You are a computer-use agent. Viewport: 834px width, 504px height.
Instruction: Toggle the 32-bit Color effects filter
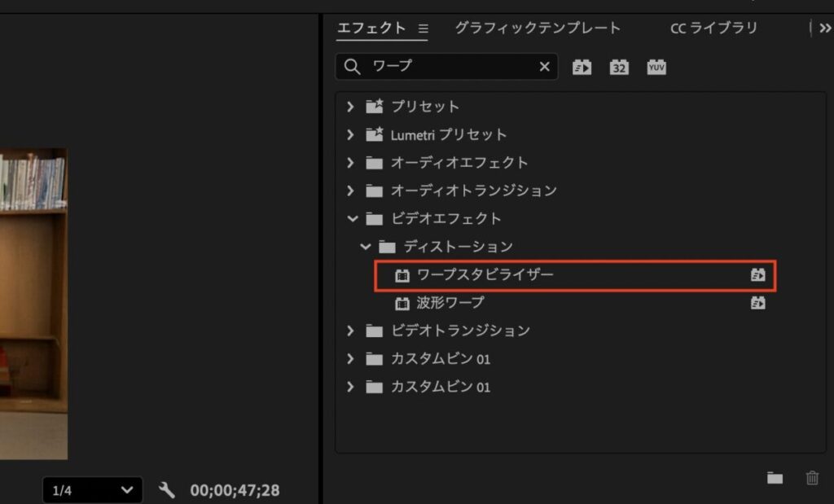click(619, 68)
